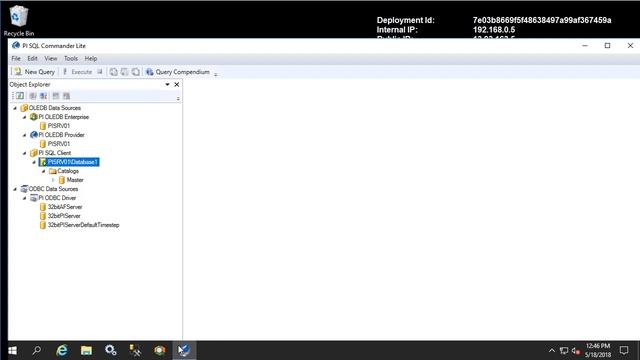This screenshot has height=360, width=640.
Task: Select the 32bitPIServer data source
Action: coord(64,216)
